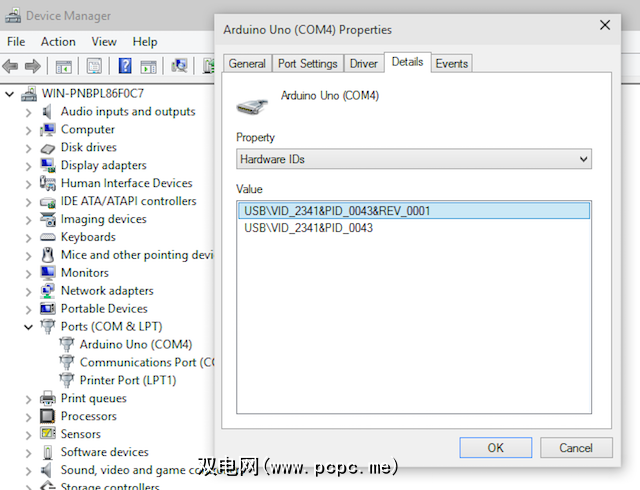Click the Forward arrow toolbar icon
This screenshot has width=640, height=490.
click(33, 66)
